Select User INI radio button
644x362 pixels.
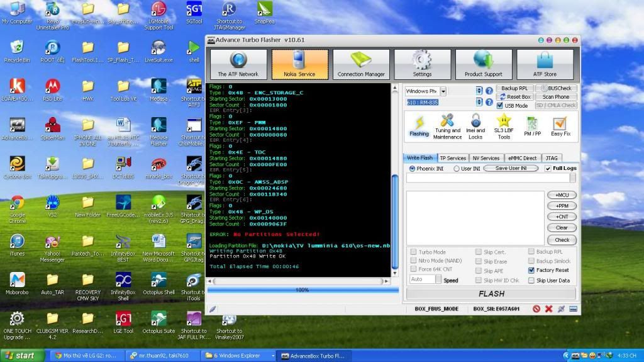(x=457, y=169)
